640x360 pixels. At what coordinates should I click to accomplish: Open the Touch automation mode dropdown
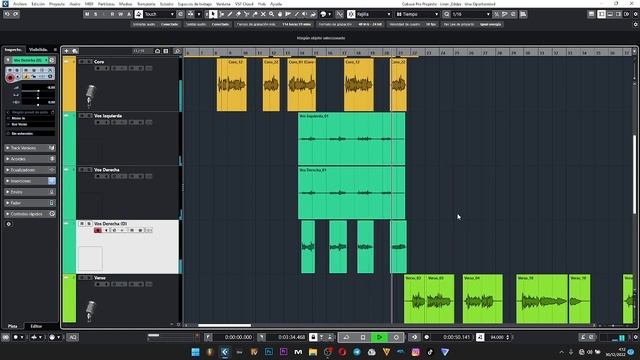tap(160, 14)
